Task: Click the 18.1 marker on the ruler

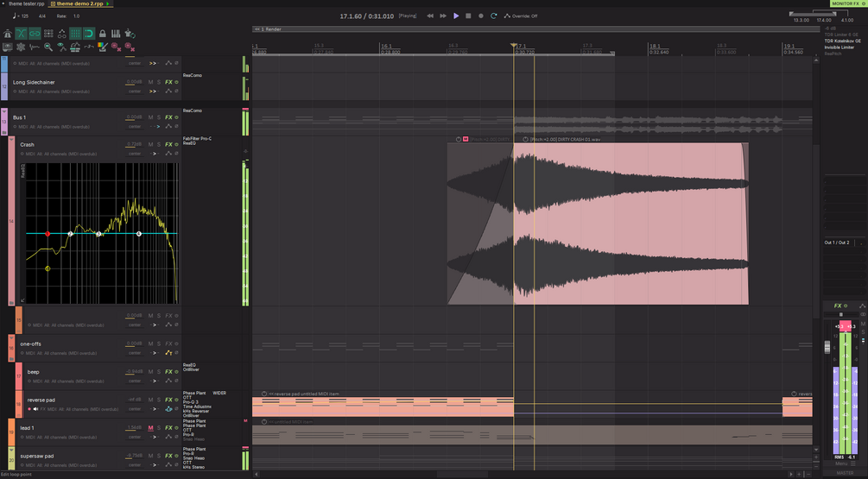Action: pyautogui.click(x=655, y=47)
